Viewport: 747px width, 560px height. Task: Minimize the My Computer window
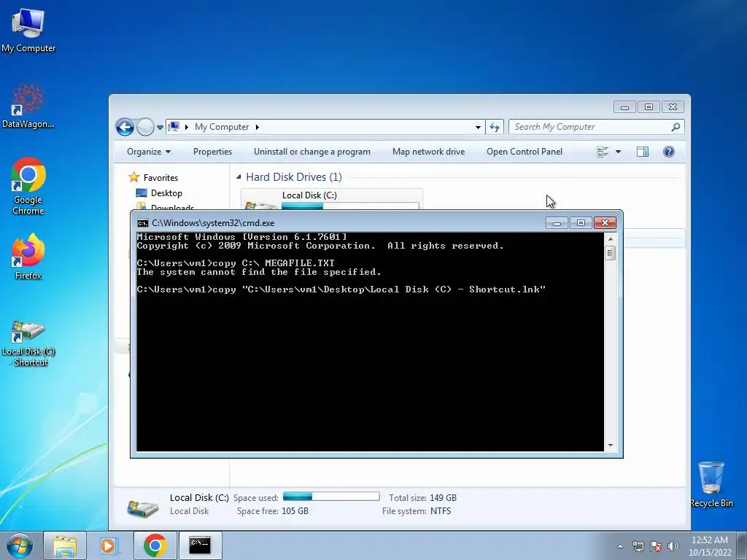point(624,107)
